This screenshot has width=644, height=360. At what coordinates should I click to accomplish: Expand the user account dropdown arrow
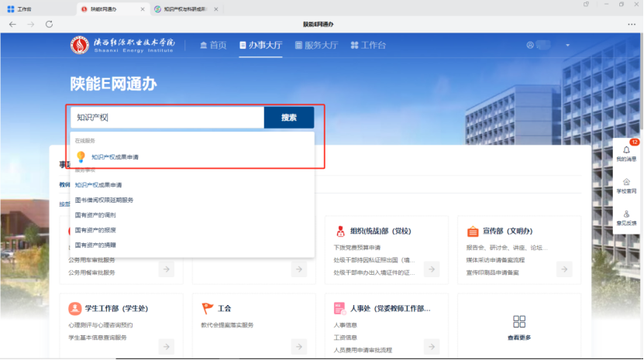(x=567, y=45)
